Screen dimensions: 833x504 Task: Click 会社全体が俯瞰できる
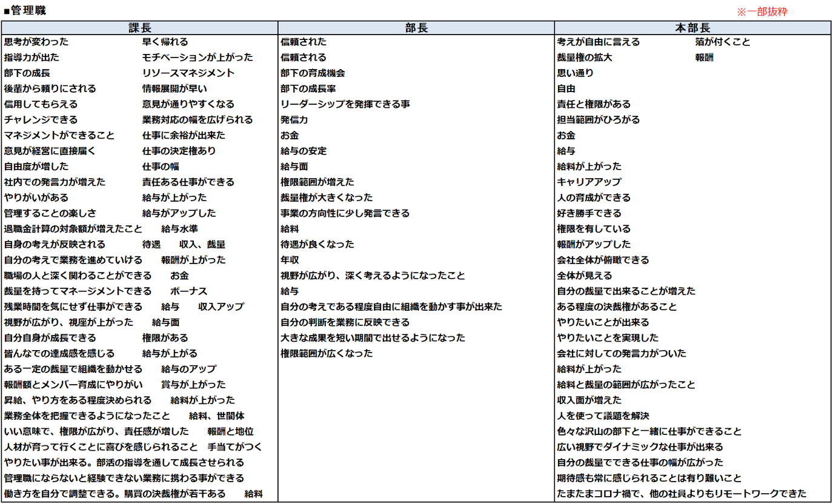pos(603,260)
